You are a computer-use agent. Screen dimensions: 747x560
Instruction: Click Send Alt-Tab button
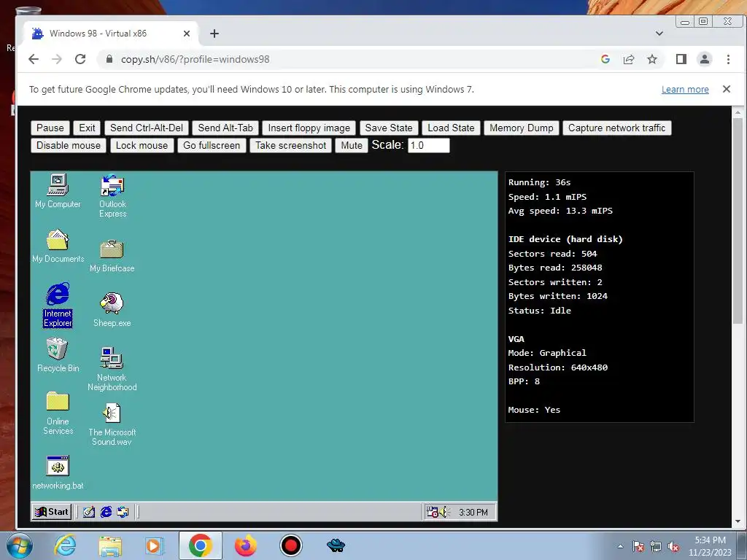click(x=225, y=128)
